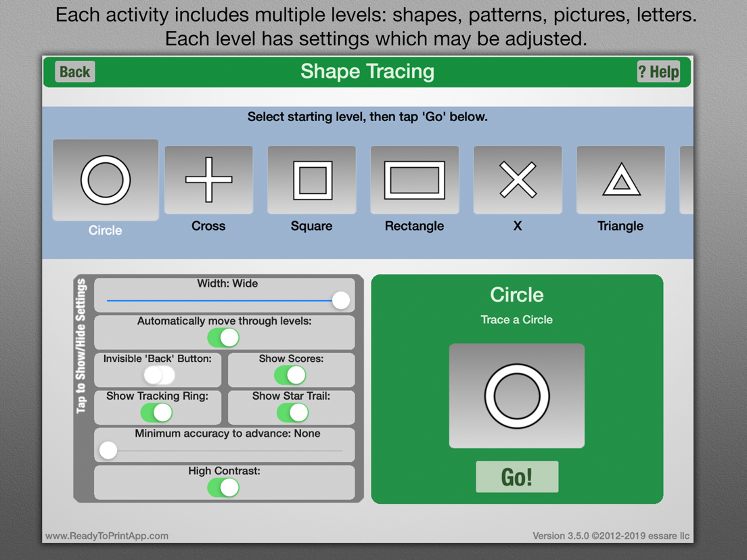747x560 pixels.
Task: Click the Square label text
Action: [x=311, y=226]
